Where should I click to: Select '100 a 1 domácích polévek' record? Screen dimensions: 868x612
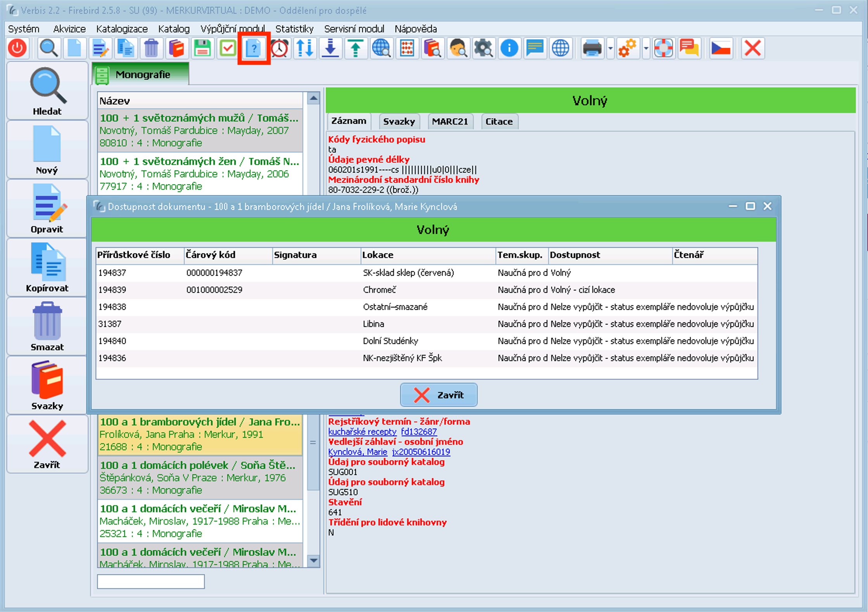(x=200, y=477)
